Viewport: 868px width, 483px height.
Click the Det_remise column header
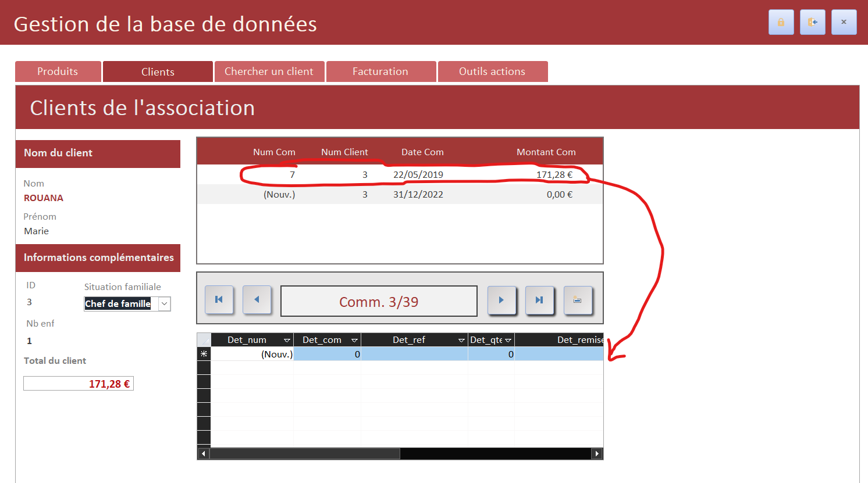[559, 340]
